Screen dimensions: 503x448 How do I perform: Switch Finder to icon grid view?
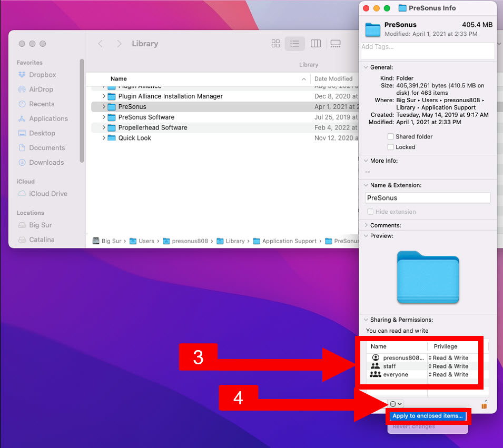pos(275,44)
